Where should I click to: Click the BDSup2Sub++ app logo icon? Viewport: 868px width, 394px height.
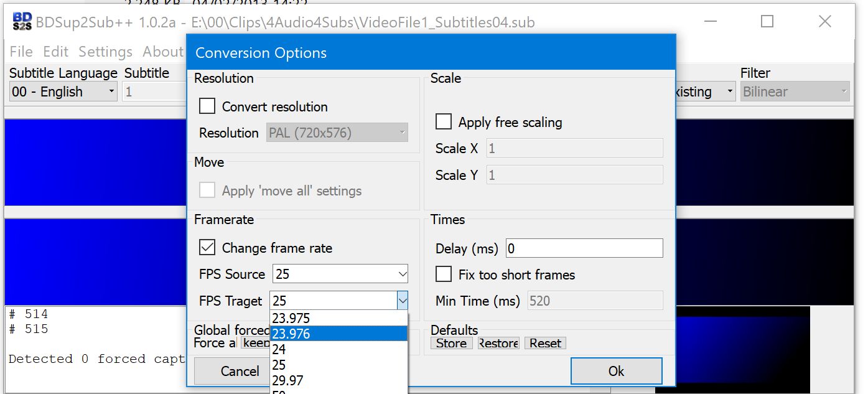click(x=23, y=22)
